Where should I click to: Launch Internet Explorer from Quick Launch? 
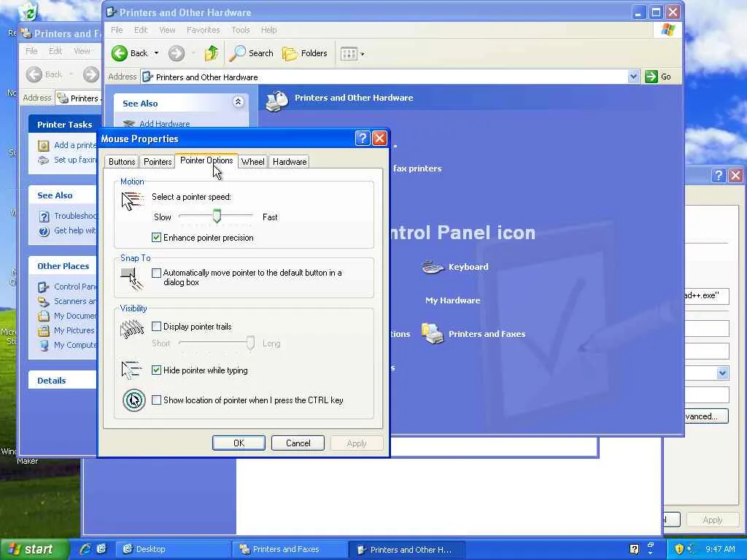tap(85, 549)
